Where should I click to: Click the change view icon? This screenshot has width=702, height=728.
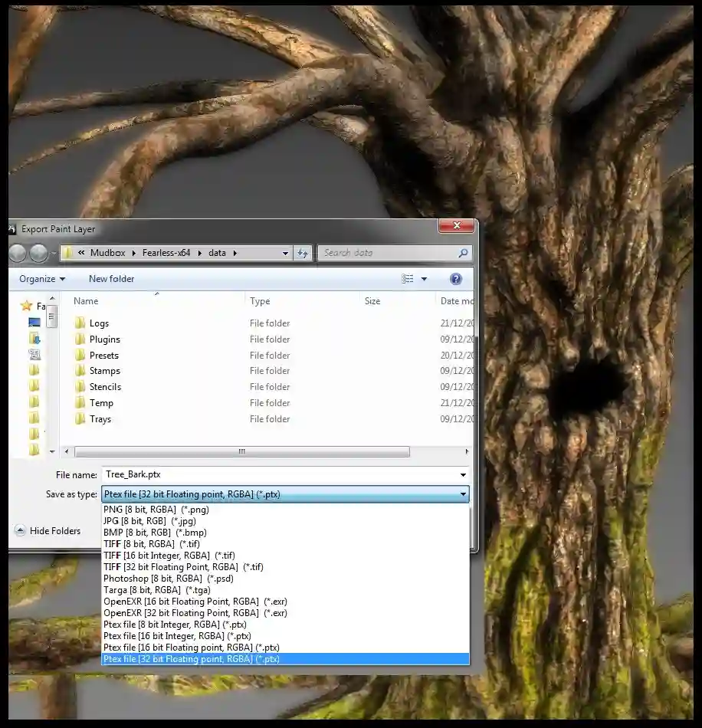408,279
